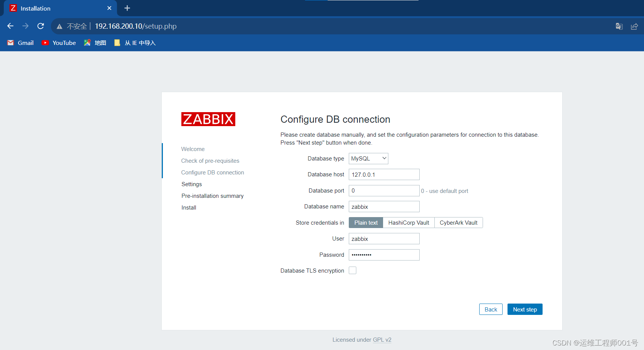Viewport: 644px width, 350px height.
Task: Click the Settings sidebar step
Action: pos(192,184)
